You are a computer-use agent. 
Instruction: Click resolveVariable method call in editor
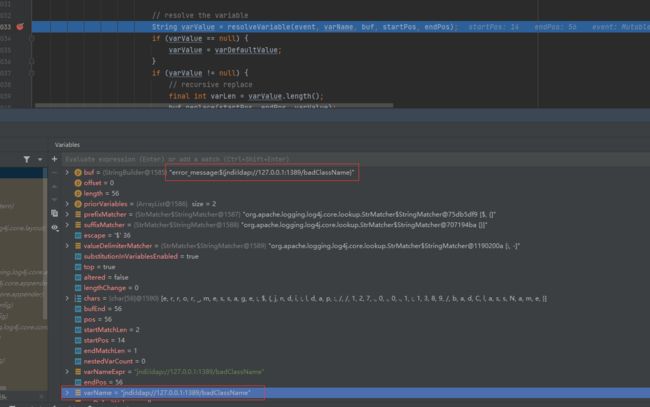(259, 27)
